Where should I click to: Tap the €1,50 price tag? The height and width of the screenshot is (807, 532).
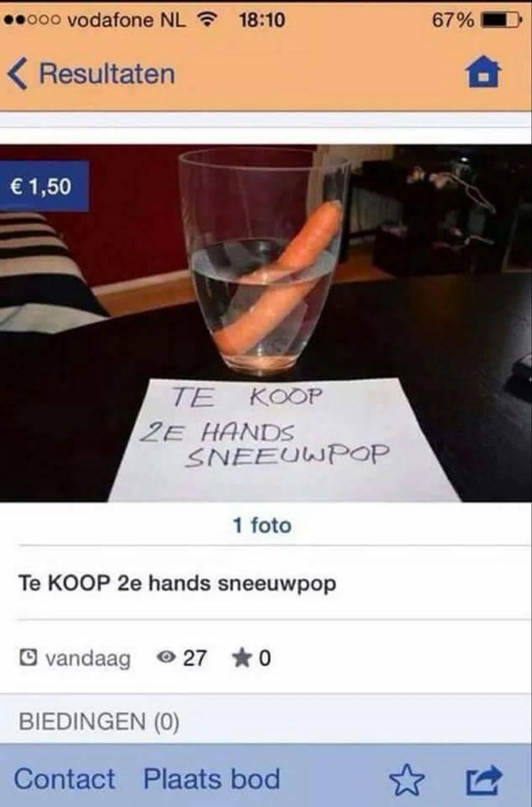[x=44, y=186]
